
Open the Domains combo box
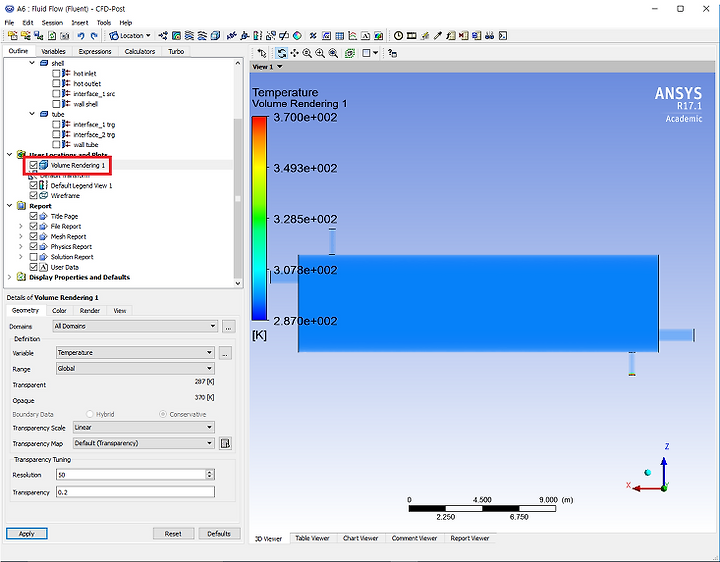(x=135, y=326)
